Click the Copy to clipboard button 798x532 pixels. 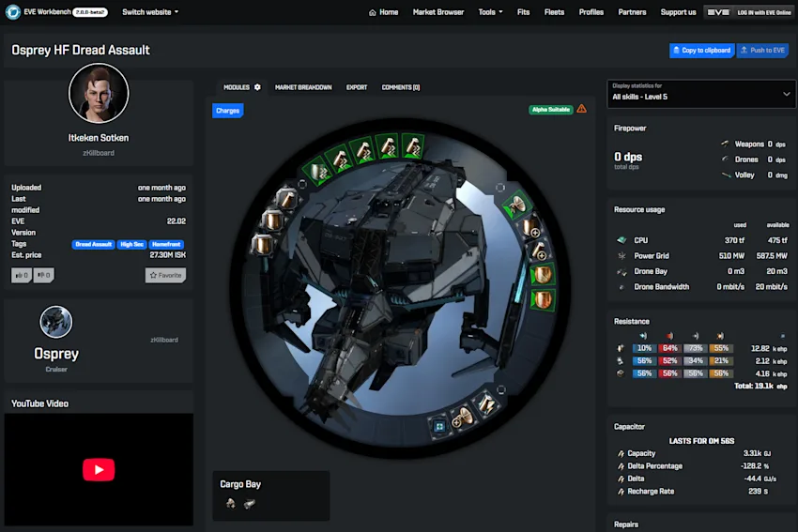702,50
